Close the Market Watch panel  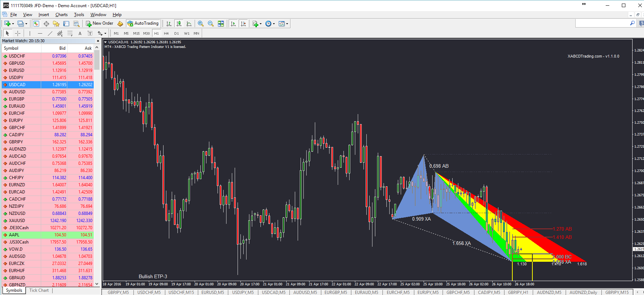[98, 41]
